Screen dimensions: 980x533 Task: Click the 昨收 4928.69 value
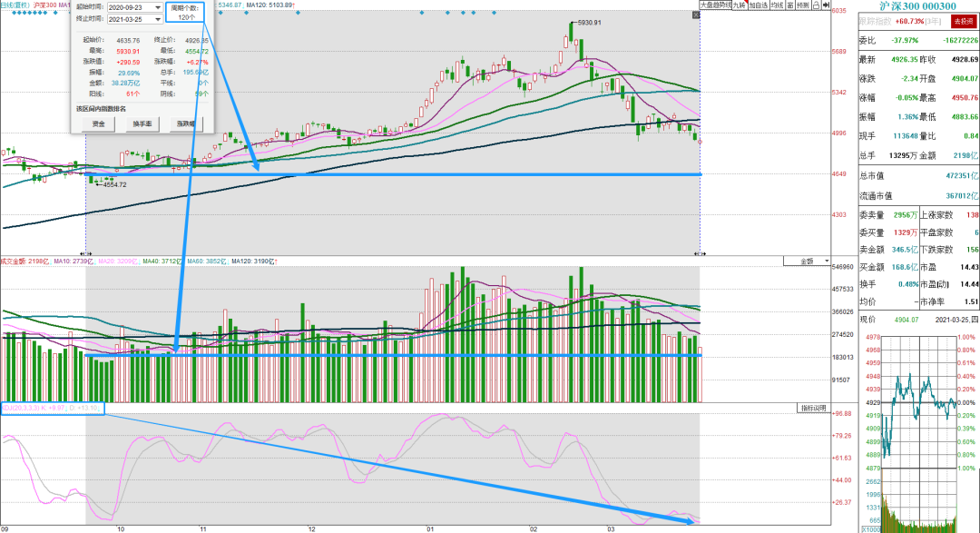965,59
